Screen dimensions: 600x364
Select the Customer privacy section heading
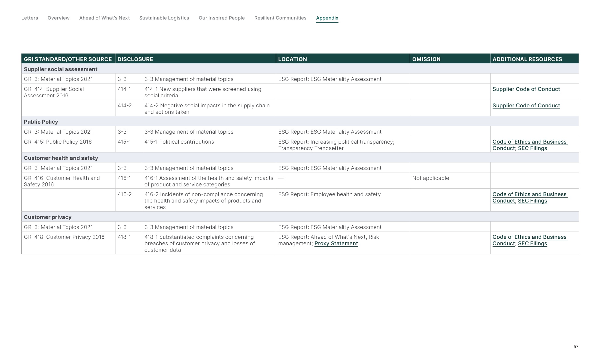(x=48, y=217)
